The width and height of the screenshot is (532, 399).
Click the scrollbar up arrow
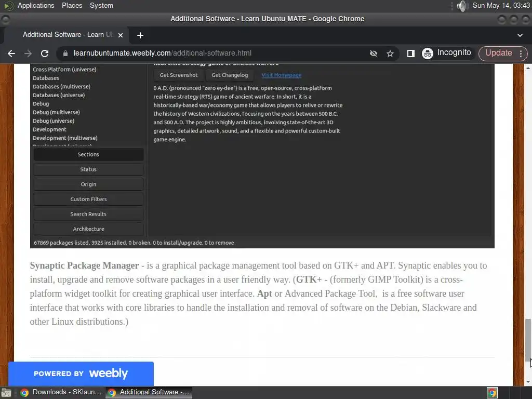528,68
